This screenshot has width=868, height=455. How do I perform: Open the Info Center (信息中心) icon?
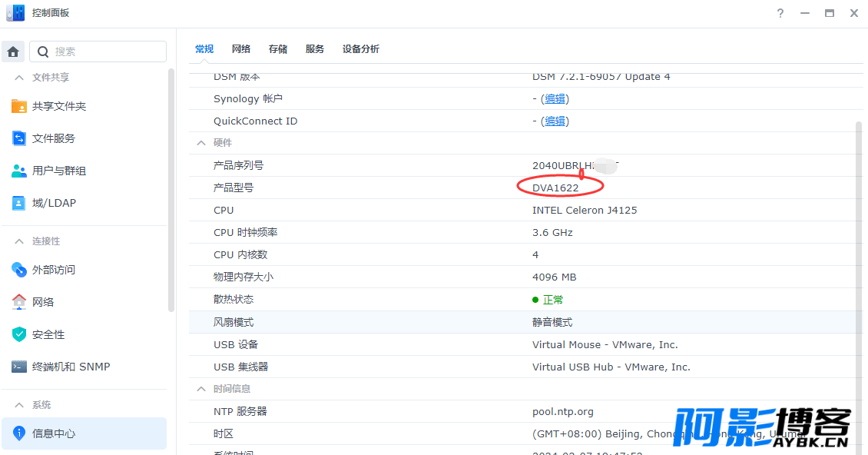(x=19, y=433)
